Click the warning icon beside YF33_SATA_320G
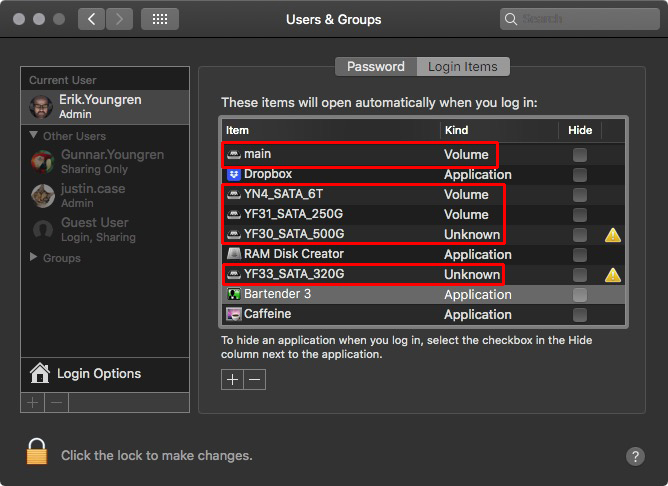The height and width of the screenshot is (486, 668). [613, 275]
